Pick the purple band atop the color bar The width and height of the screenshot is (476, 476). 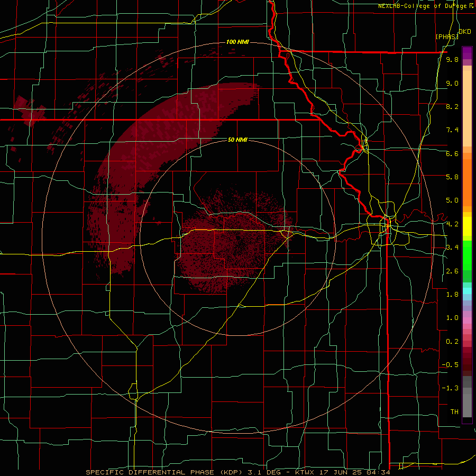(467, 53)
